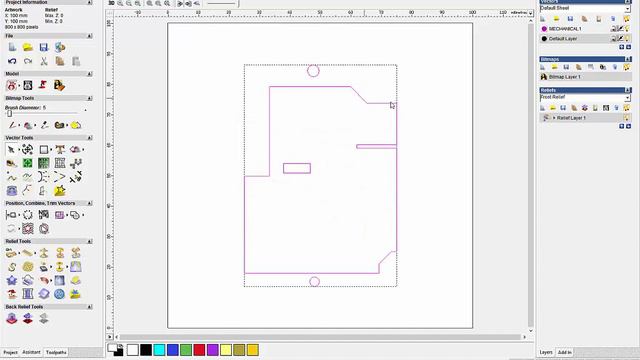The image size is (640, 360).
Task: Open the Shape Editor relief tool
Action: pyautogui.click(x=11, y=253)
